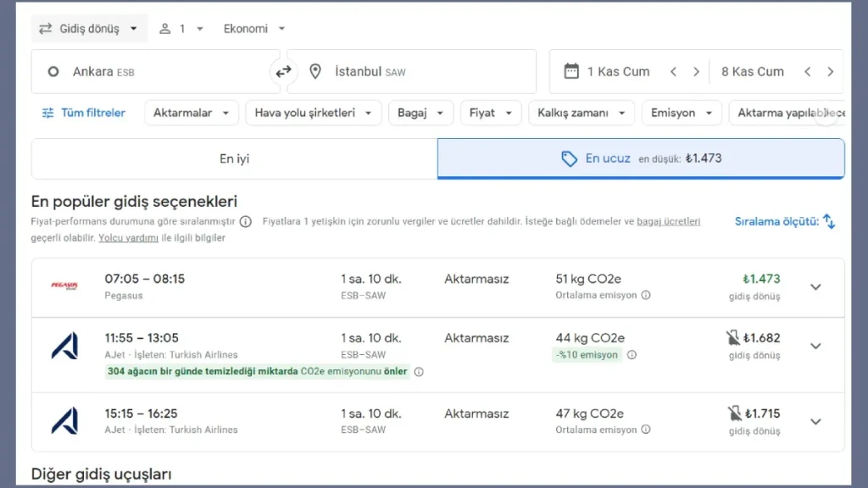Click the Sıralama ölçütü sort arrows
Viewport: 868px width, 488px height.
(829, 222)
